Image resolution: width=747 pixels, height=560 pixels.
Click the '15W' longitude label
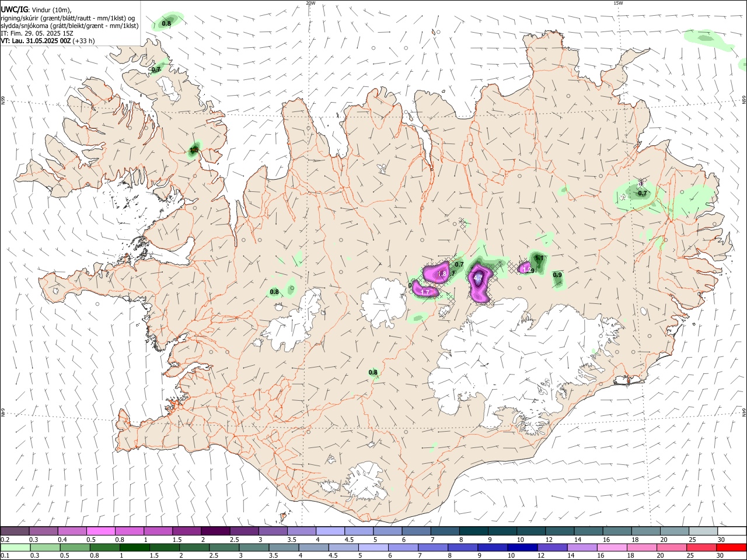(x=618, y=3)
